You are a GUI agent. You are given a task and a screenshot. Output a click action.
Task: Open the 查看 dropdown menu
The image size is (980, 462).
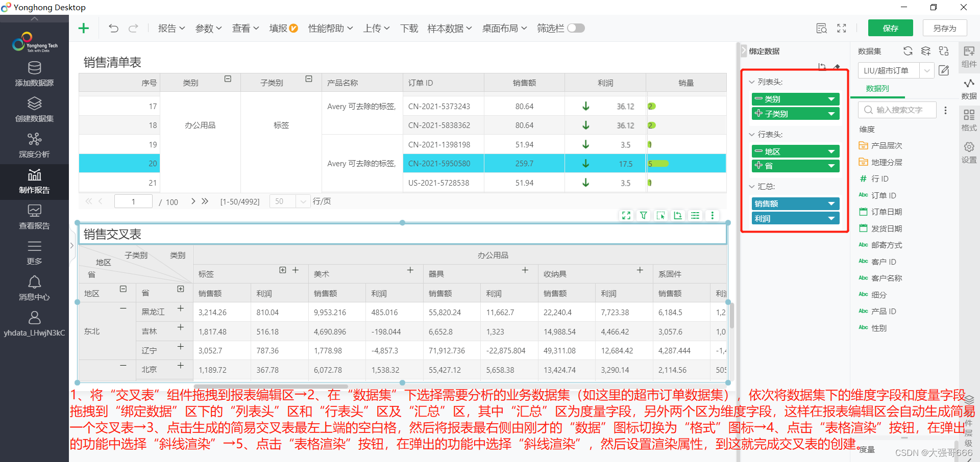[x=246, y=28]
